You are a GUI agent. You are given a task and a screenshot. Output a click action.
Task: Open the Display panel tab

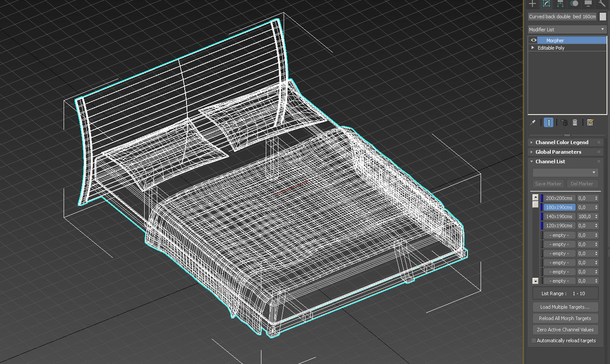(x=588, y=3)
